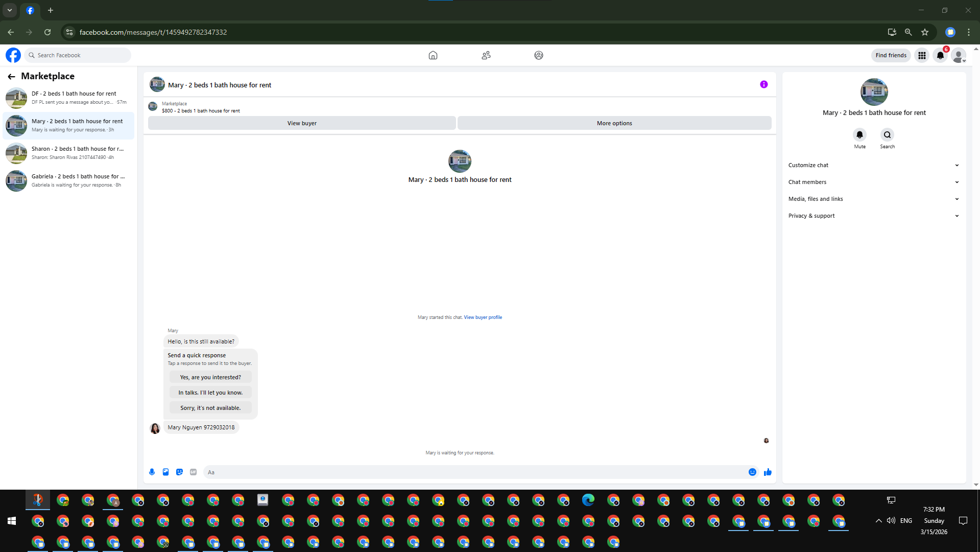Click the Find friends button
Viewport: 980px width, 552px height.
891,55
